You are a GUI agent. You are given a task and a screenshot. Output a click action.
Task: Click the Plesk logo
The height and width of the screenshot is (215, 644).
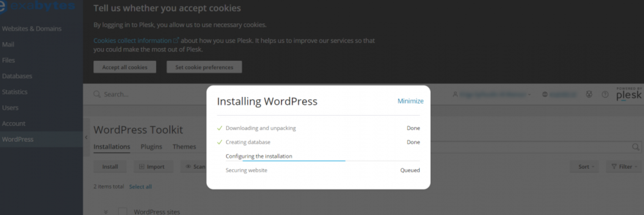coord(629,94)
